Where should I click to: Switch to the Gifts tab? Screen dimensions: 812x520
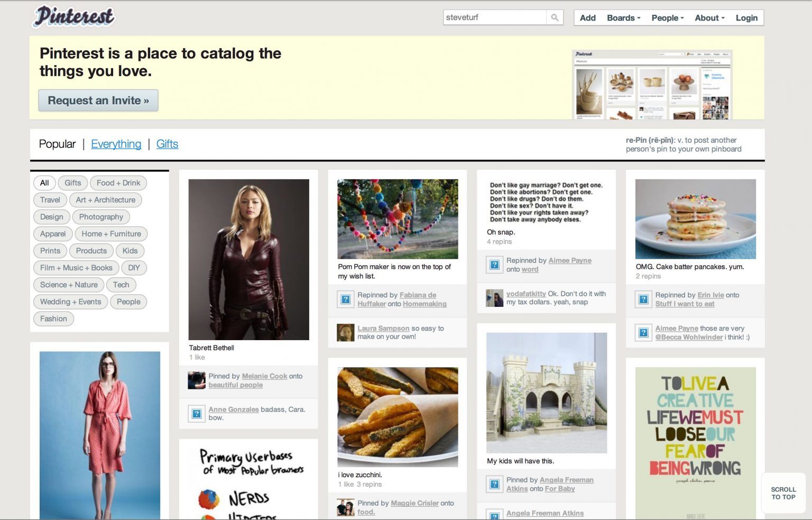(168, 144)
